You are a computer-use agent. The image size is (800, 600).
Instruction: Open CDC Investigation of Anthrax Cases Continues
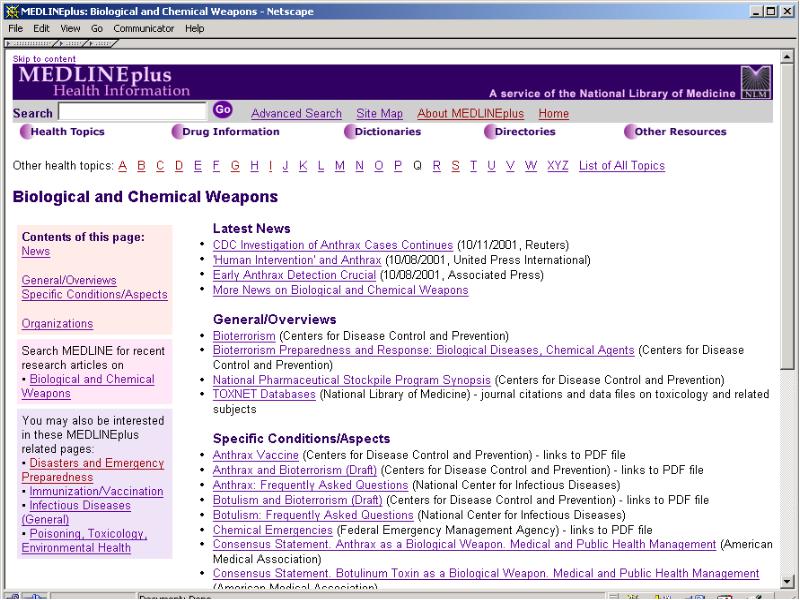pyautogui.click(x=333, y=245)
